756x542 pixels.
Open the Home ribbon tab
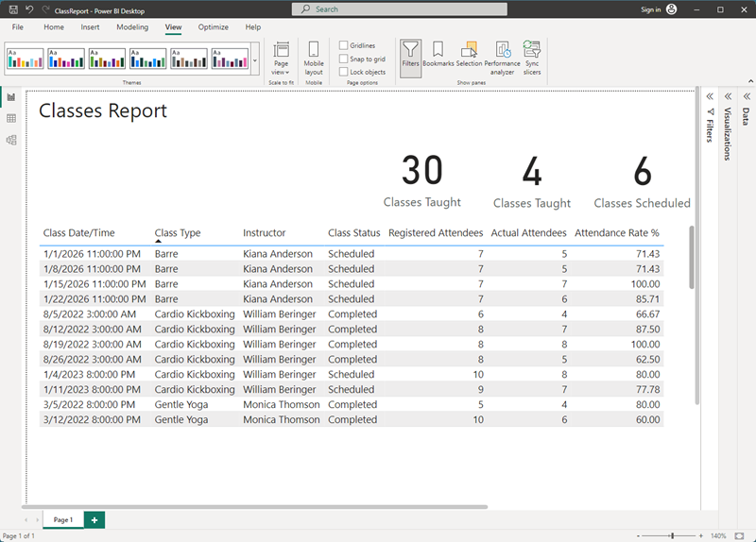[x=54, y=27]
